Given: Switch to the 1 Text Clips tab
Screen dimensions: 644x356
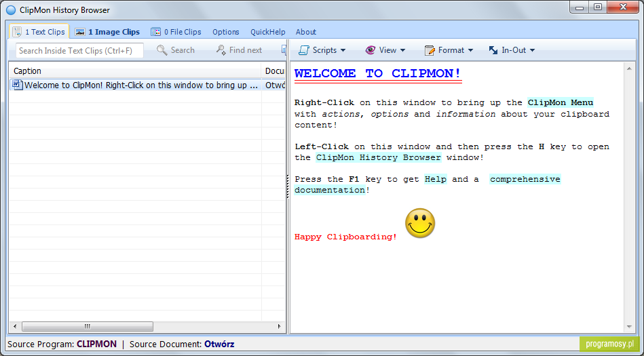Looking at the screenshot, I should pyautogui.click(x=39, y=32).
